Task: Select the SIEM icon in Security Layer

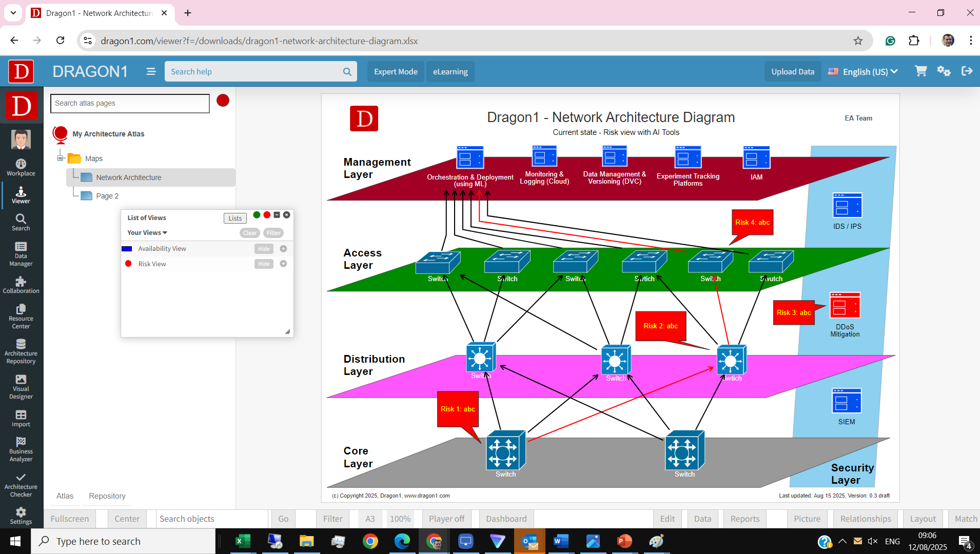Action: pos(847,401)
